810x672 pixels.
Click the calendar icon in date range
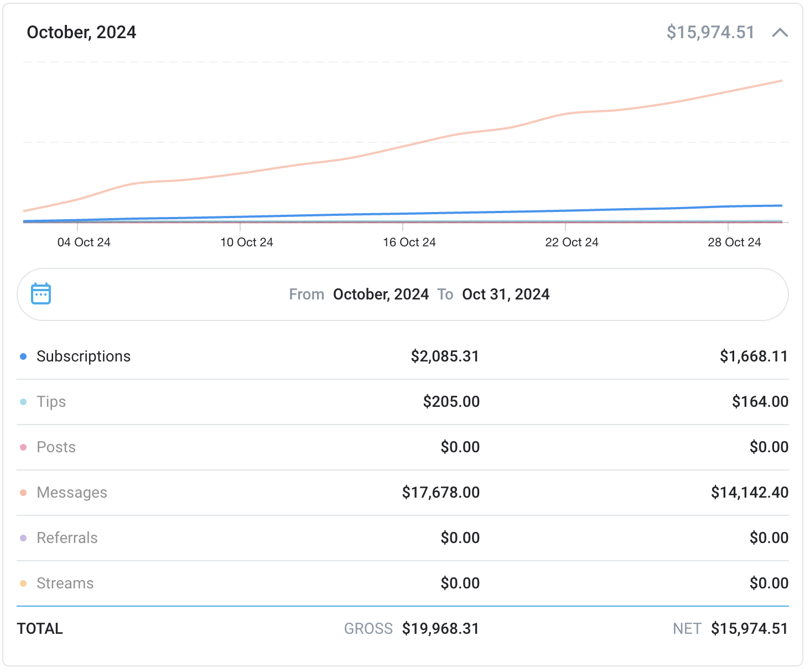[x=41, y=294]
